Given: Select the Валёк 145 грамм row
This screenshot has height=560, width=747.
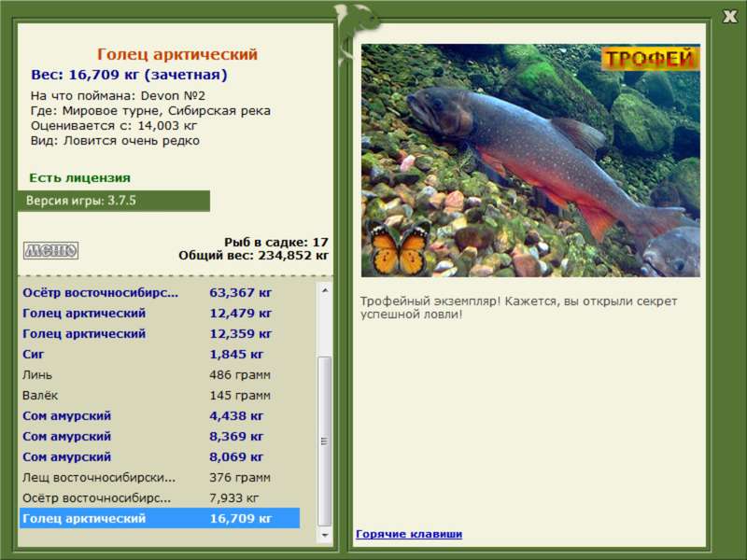Looking at the screenshot, I should point(160,395).
